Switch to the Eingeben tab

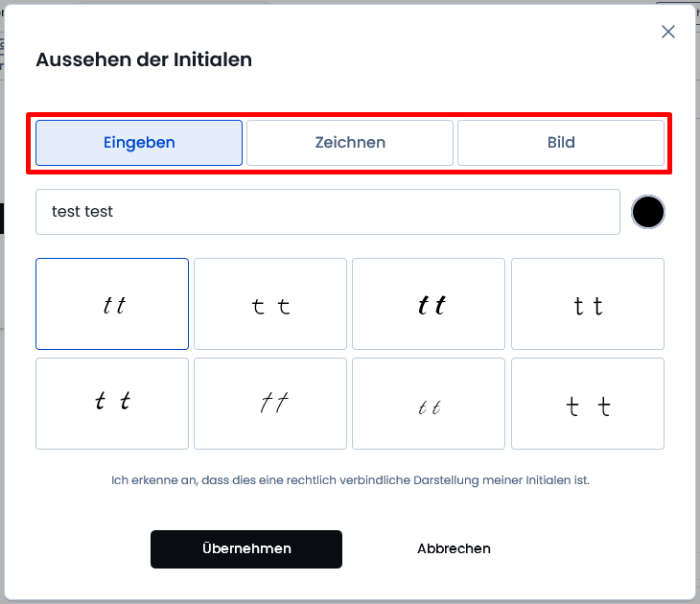[x=139, y=143]
